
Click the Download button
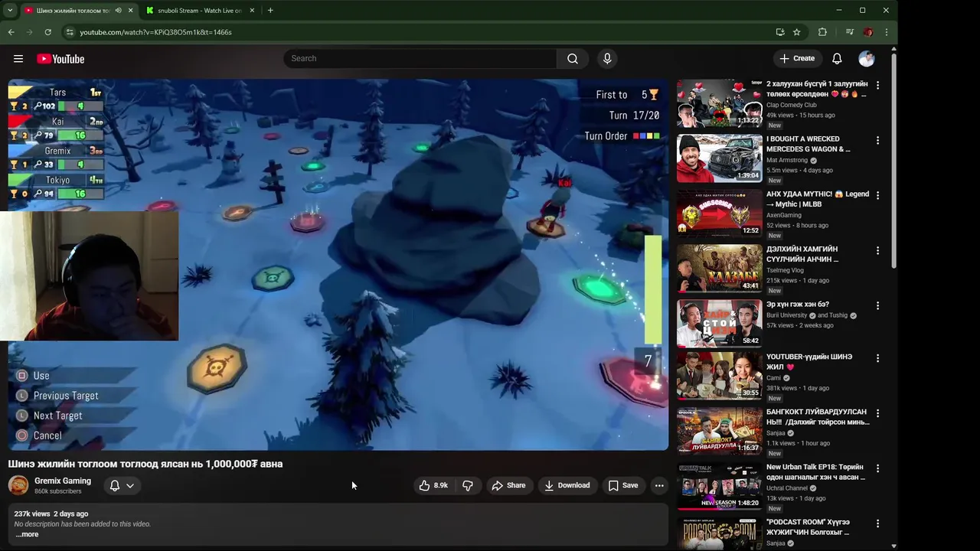[x=567, y=485]
